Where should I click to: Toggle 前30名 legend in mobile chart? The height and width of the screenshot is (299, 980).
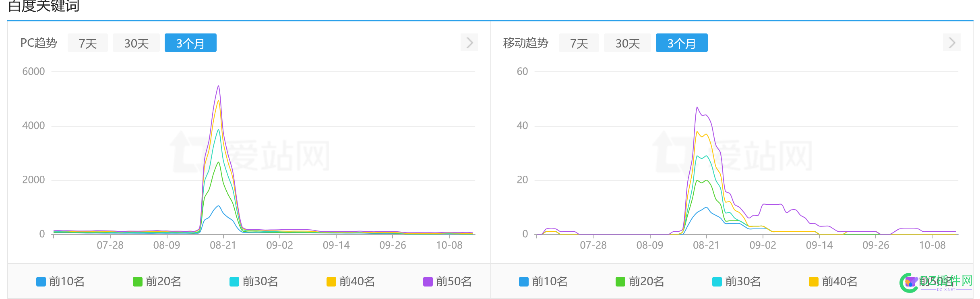[737, 282]
